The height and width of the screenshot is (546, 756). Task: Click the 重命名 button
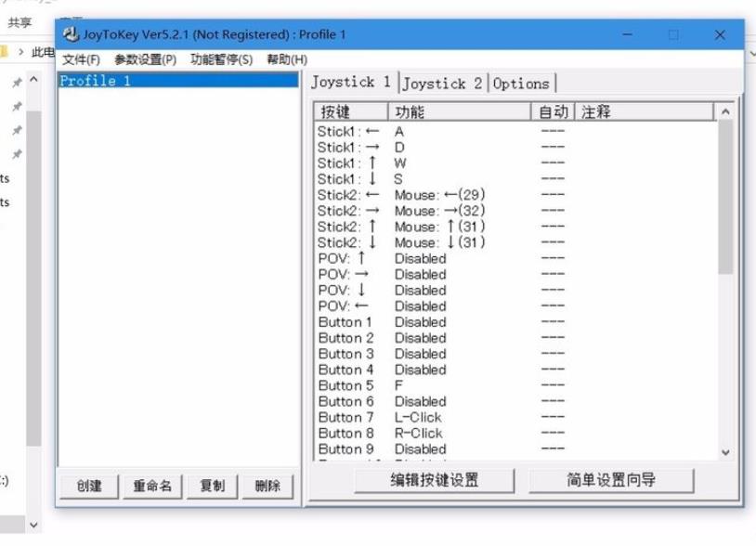coord(152,486)
